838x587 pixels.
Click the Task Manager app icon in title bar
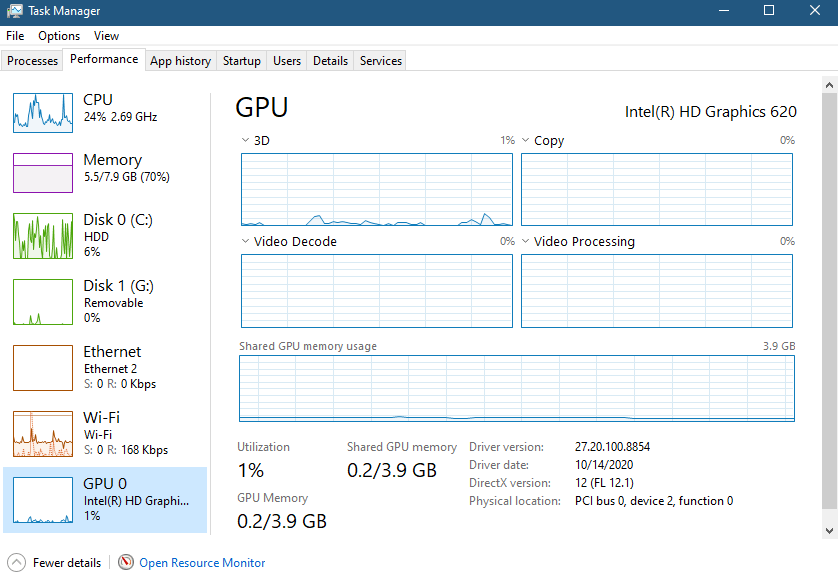point(15,11)
